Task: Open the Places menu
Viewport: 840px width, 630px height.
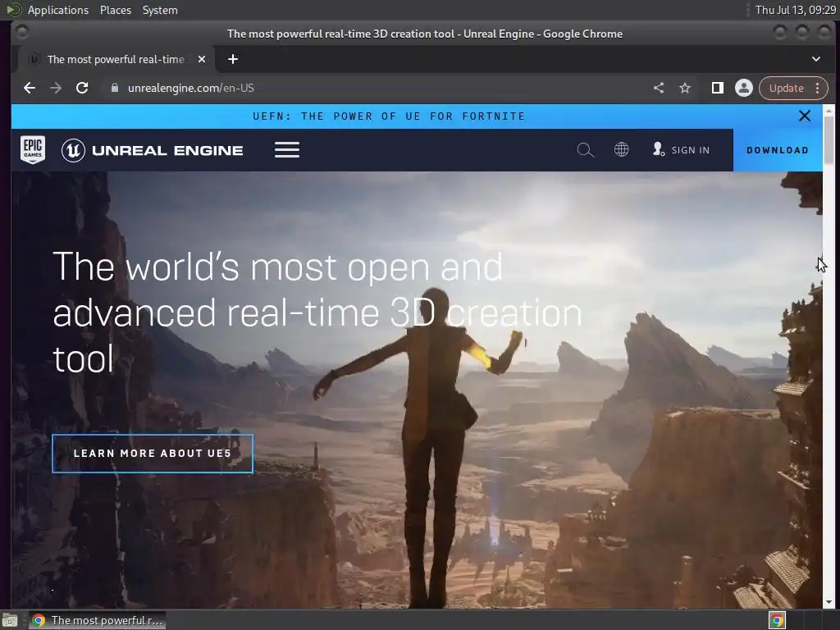Action: click(116, 10)
